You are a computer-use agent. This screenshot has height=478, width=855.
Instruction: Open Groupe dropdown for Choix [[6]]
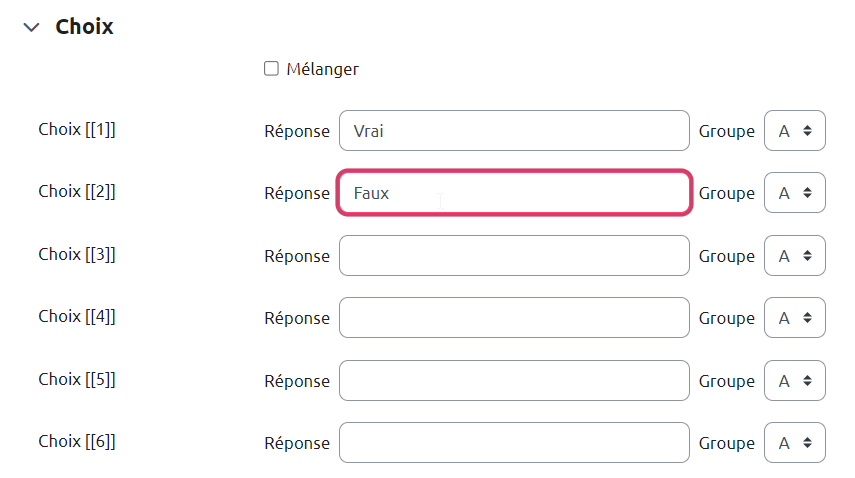[x=794, y=443]
